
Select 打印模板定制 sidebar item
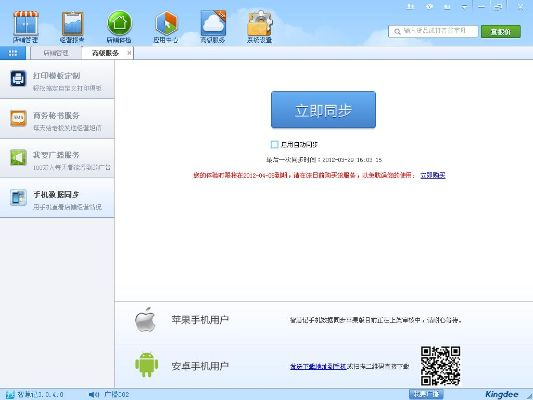(57, 79)
